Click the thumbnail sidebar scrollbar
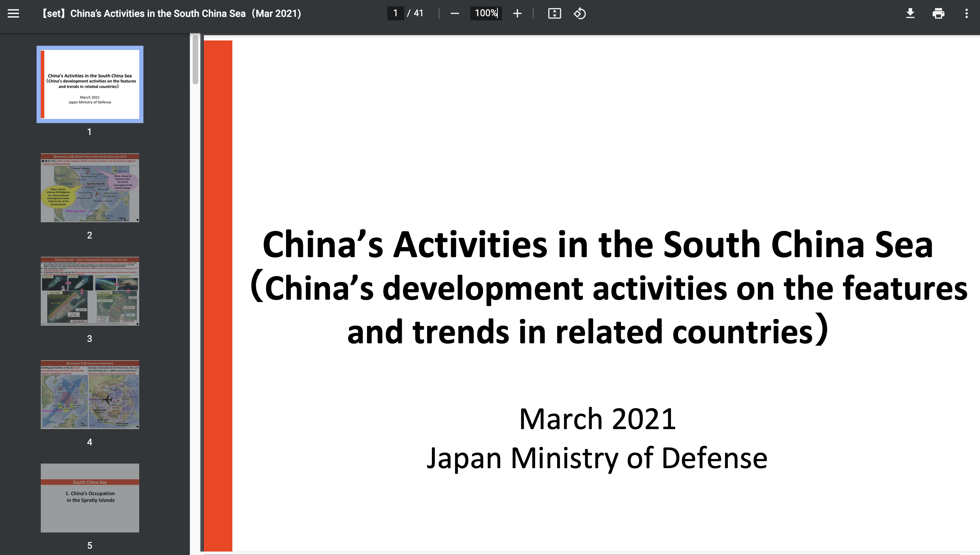The width and height of the screenshot is (980, 555). coord(195,59)
